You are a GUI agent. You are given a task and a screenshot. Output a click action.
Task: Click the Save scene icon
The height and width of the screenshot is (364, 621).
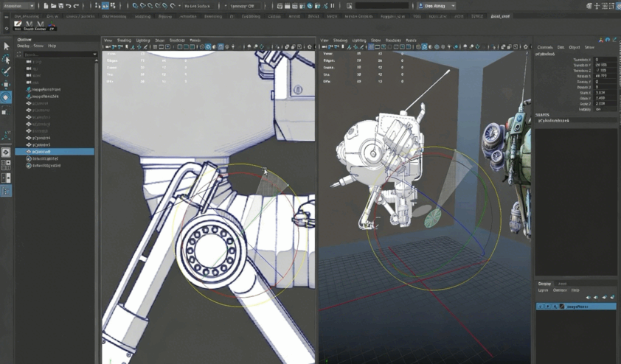point(60,6)
